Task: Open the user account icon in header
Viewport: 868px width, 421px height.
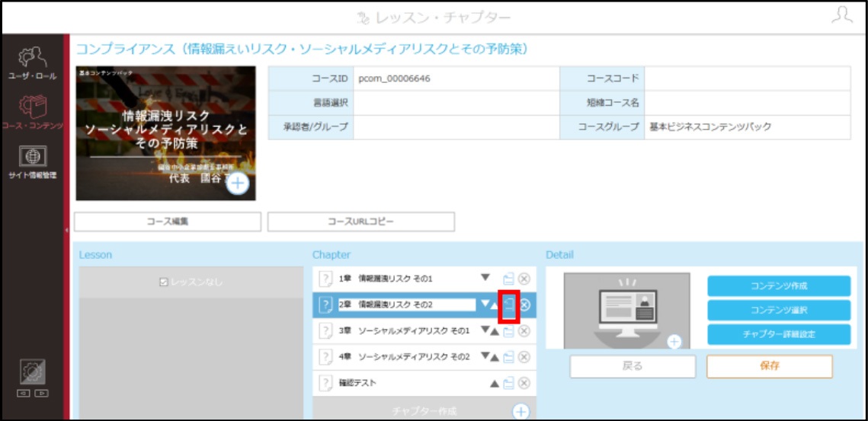Action: (842, 15)
